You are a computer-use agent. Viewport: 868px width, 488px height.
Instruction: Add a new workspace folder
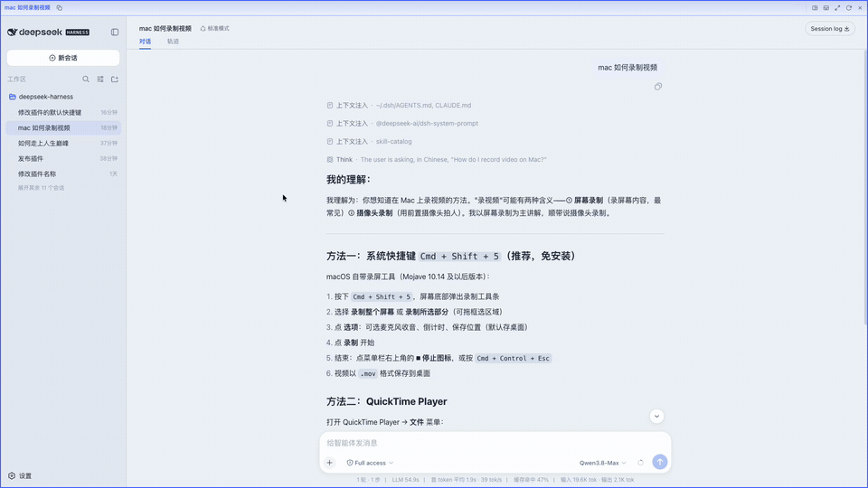click(x=115, y=80)
